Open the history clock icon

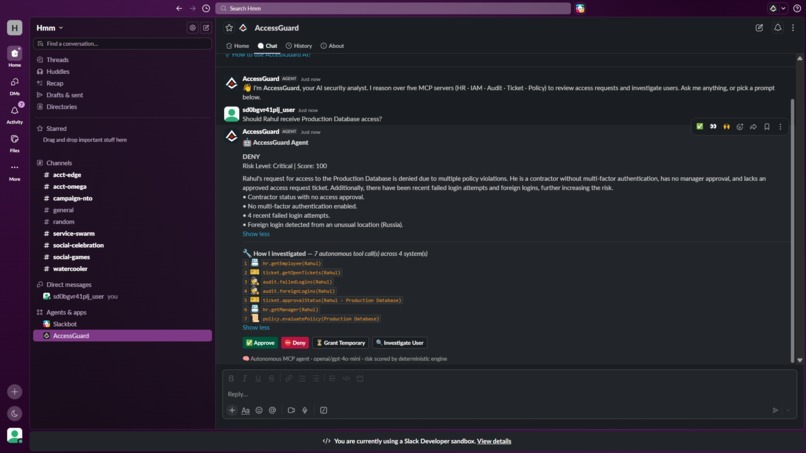tap(206, 8)
